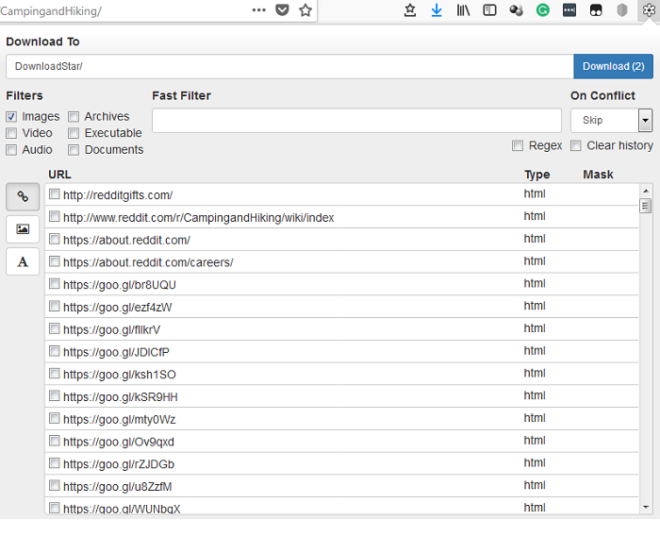The image size is (660, 553).
Task: Check the goo.gl/ezf4zW row checkbox
Action: point(54,306)
